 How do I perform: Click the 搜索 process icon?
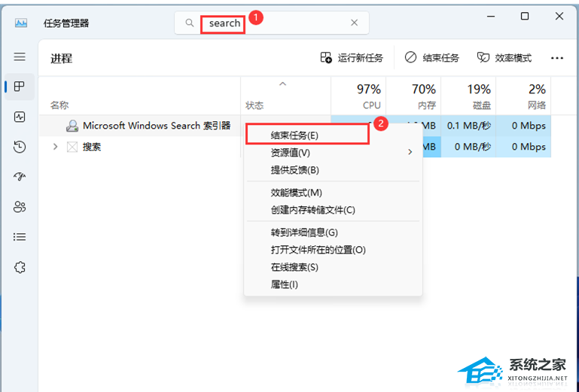72,147
